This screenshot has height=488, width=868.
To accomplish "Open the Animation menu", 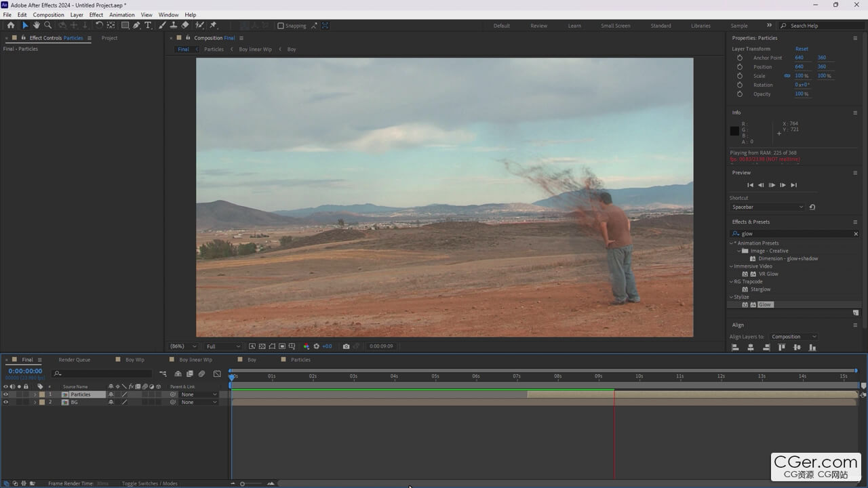I will click(122, 14).
